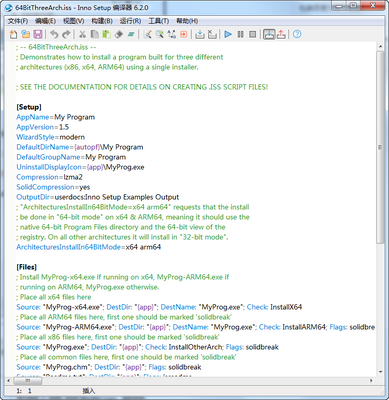Click the AppName=My Program line
Screen dimensions: 389x400
56,117
